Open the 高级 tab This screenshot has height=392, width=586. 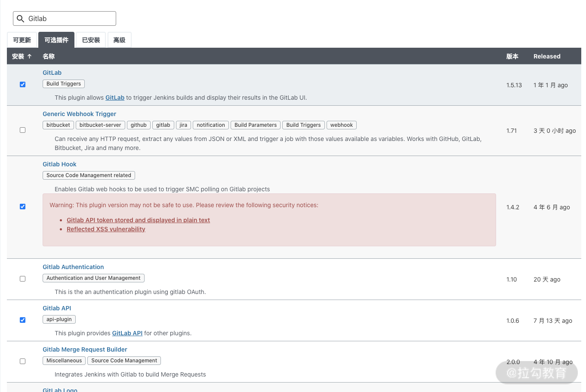119,40
